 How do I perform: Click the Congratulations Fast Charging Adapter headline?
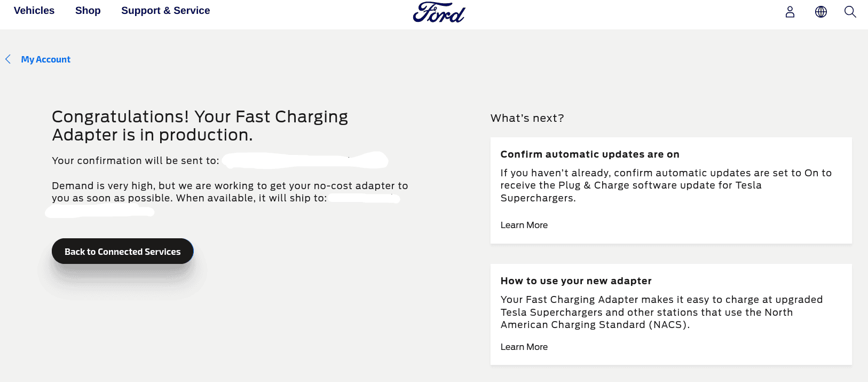click(200, 126)
